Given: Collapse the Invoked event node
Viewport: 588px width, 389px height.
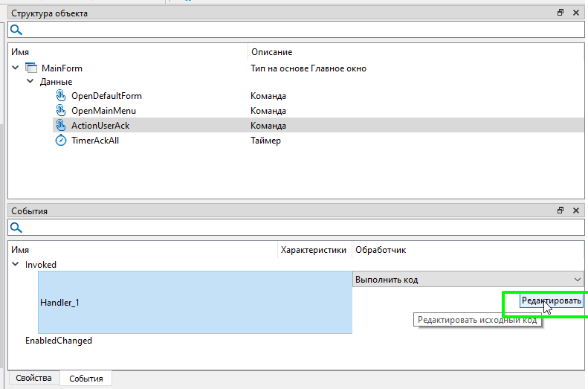Looking at the screenshot, I should [16, 264].
